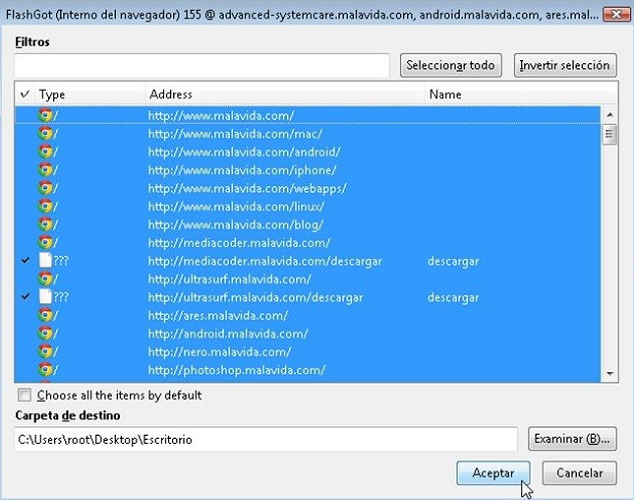Click Chrome icon in the malavida.com/iphone/ row
This screenshot has height=500, width=634.
tap(45, 170)
